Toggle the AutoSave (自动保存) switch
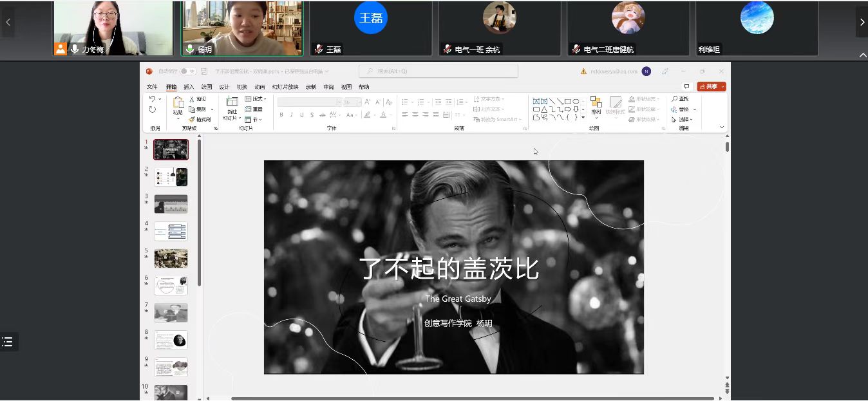The width and height of the screenshot is (868, 401). point(187,71)
